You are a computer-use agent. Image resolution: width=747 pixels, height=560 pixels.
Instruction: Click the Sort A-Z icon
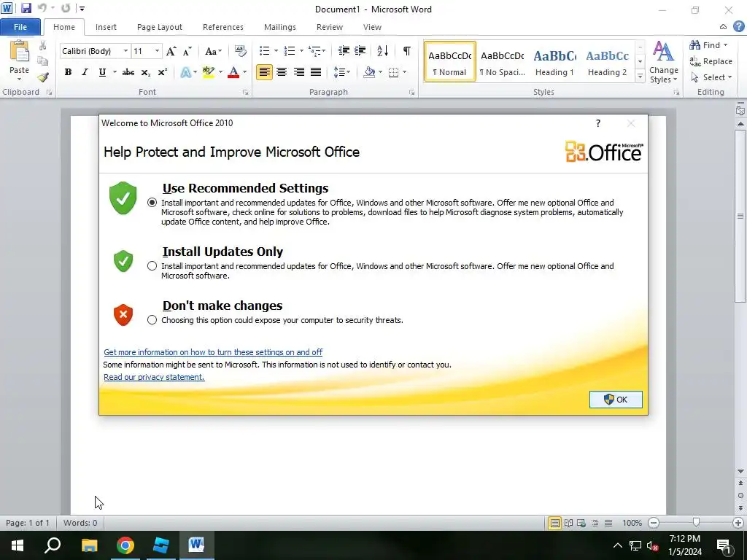pyautogui.click(x=382, y=50)
